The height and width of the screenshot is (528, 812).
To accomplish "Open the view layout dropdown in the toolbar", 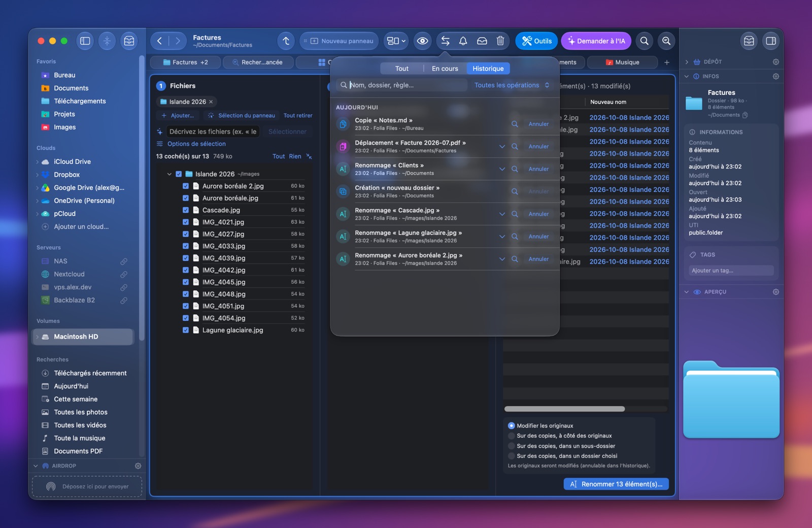I will pyautogui.click(x=396, y=41).
